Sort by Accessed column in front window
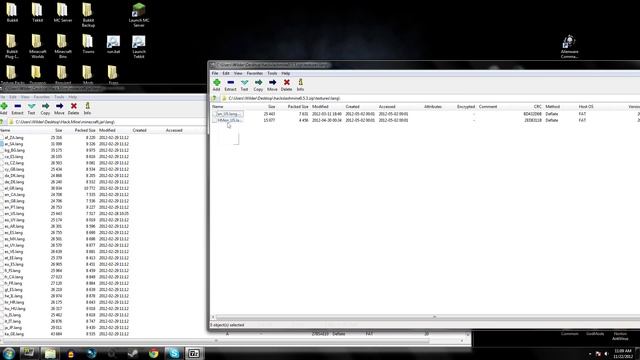Screen dimensions: 640x360 coord(387,107)
